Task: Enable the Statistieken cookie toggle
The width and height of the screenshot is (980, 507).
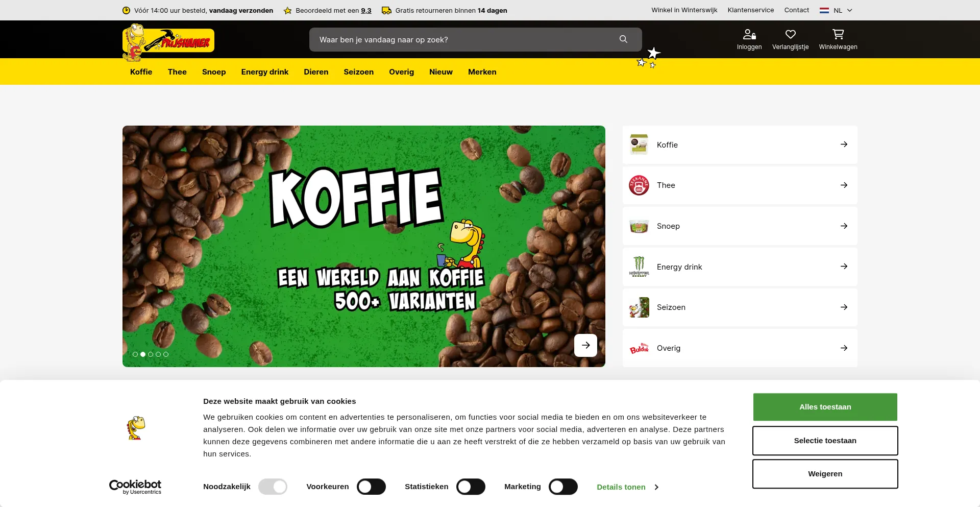Action: click(471, 487)
